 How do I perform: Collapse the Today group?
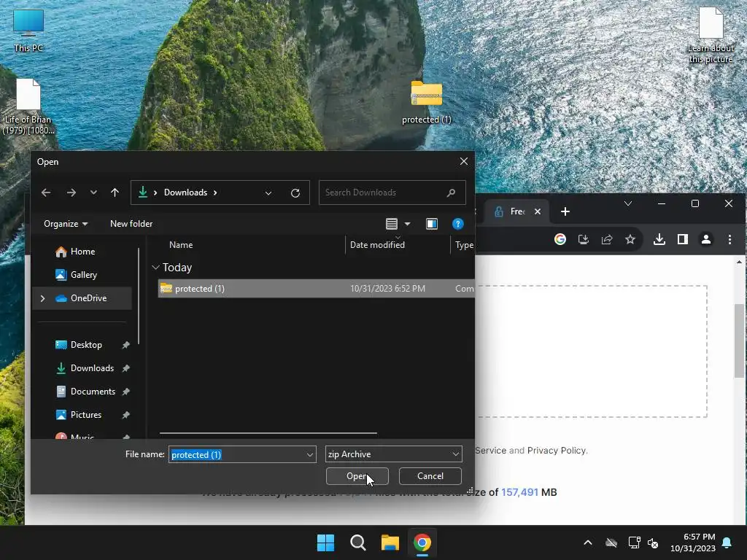[155, 268]
